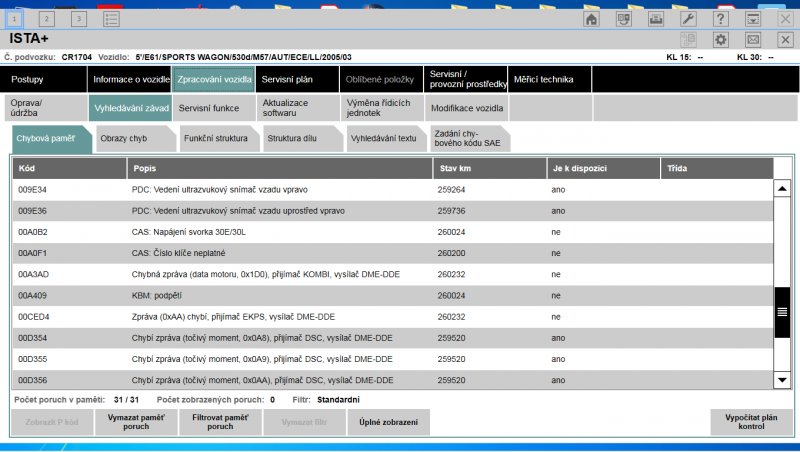
Task: Click the print icon
Action: [656, 19]
